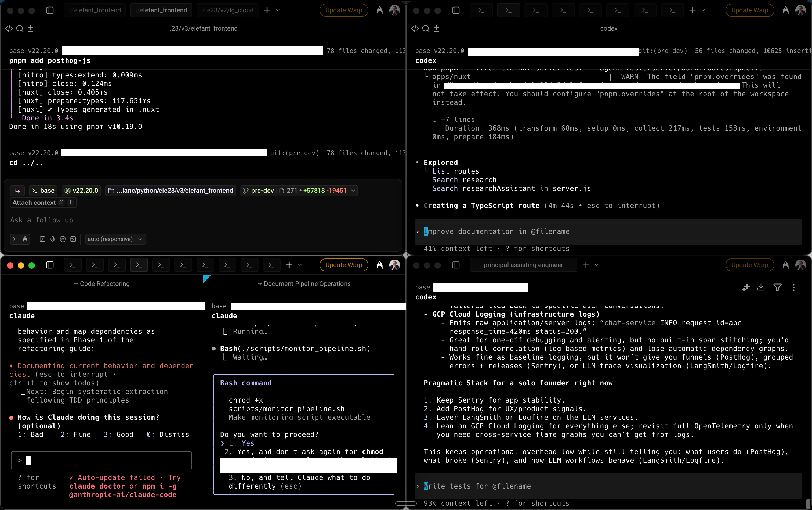Image resolution: width=812 pixels, height=510 pixels.
Task: Toggle agent mode in the input switcher
Action: 25,239
